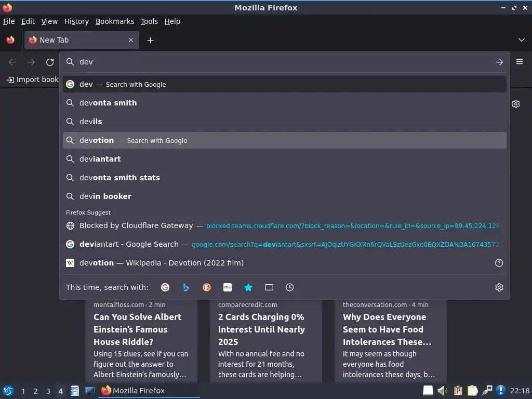Switch to workspace 4 in taskbar

pos(60,391)
